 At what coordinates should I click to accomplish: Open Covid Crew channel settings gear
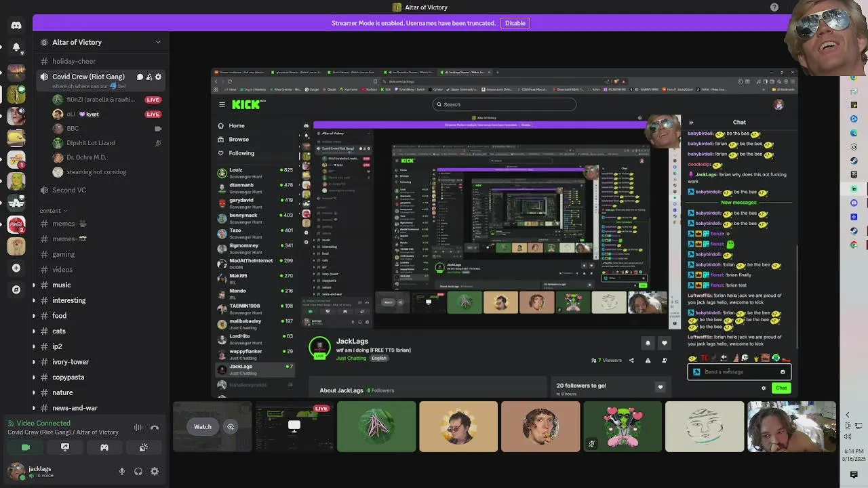click(x=158, y=77)
